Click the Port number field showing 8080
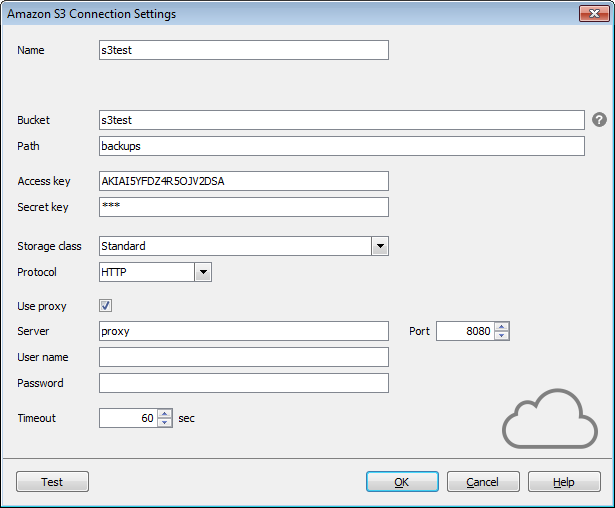 tap(465, 331)
